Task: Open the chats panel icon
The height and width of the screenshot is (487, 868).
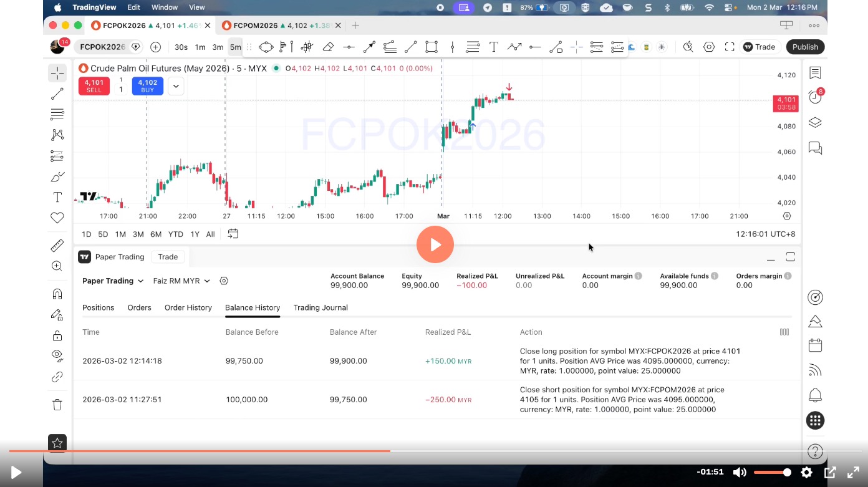Action: click(x=815, y=148)
